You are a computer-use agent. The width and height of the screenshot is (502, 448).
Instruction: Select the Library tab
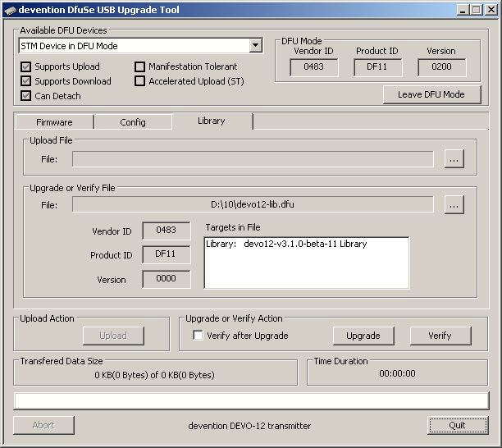[x=212, y=121]
